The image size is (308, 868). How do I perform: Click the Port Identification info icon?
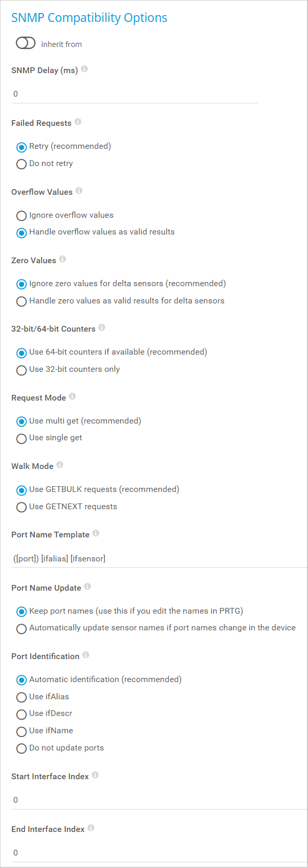click(86, 655)
